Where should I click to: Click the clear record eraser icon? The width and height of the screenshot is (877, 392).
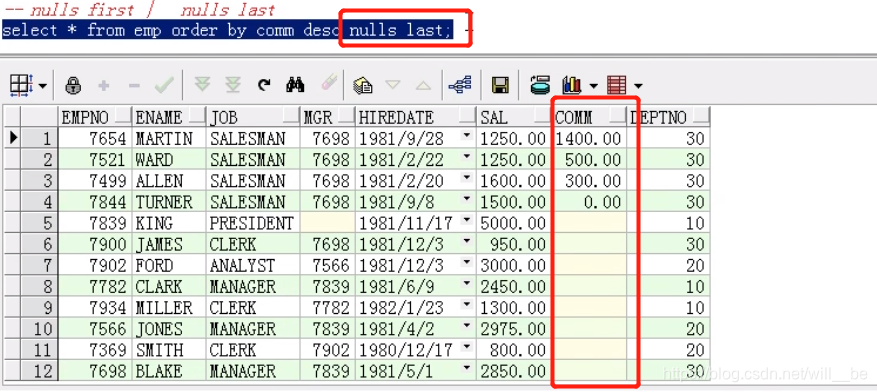pos(329,83)
